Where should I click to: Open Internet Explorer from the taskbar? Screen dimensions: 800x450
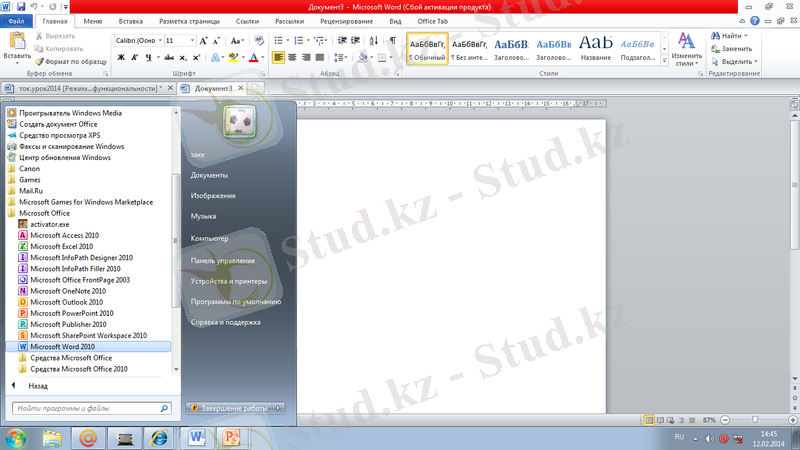(x=158, y=437)
